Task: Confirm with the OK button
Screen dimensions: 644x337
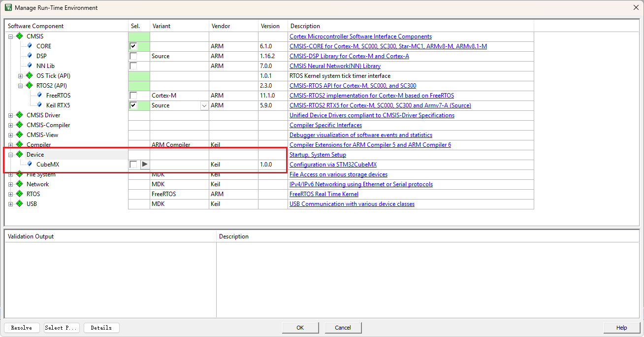Action: pyautogui.click(x=300, y=328)
